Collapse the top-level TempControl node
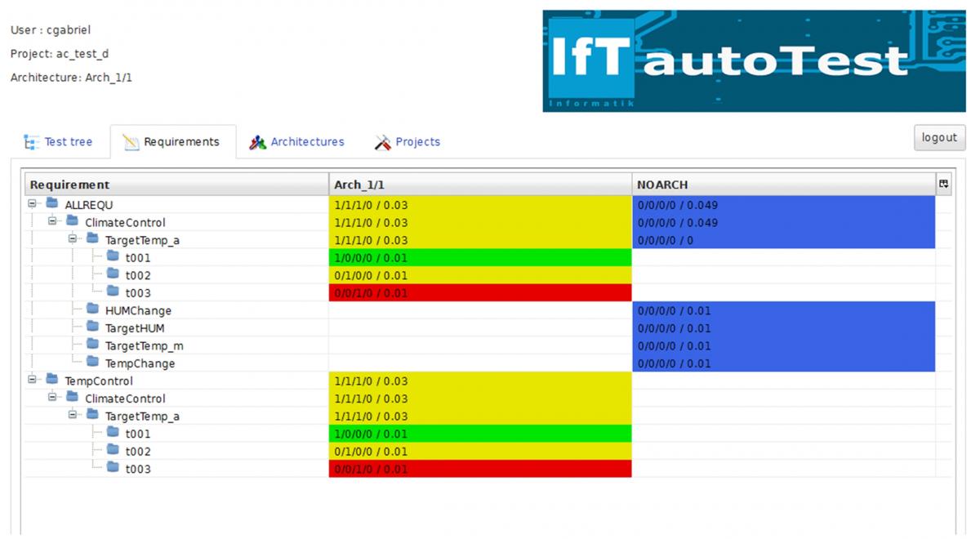This screenshot has width=980, height=539. 33,381
